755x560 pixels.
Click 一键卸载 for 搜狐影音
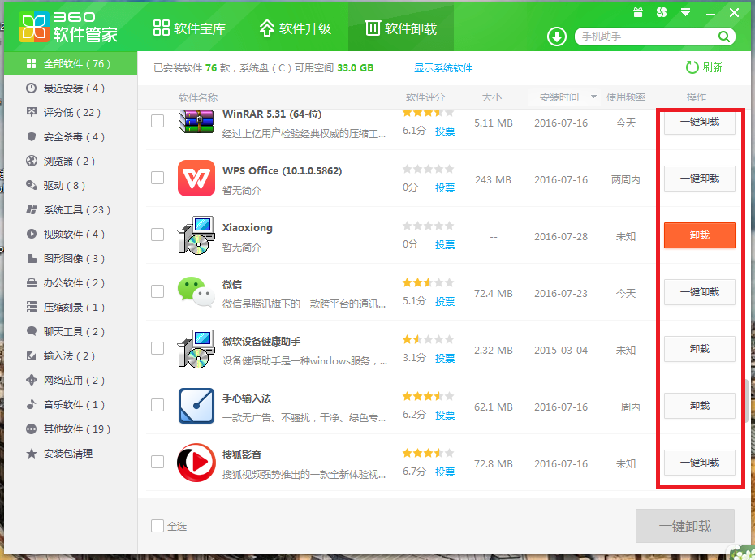pyautogui.click(x=700, y=463)
